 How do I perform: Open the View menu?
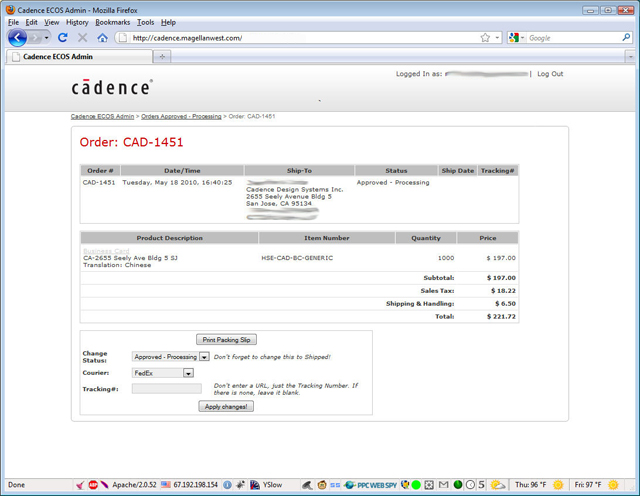51,22
